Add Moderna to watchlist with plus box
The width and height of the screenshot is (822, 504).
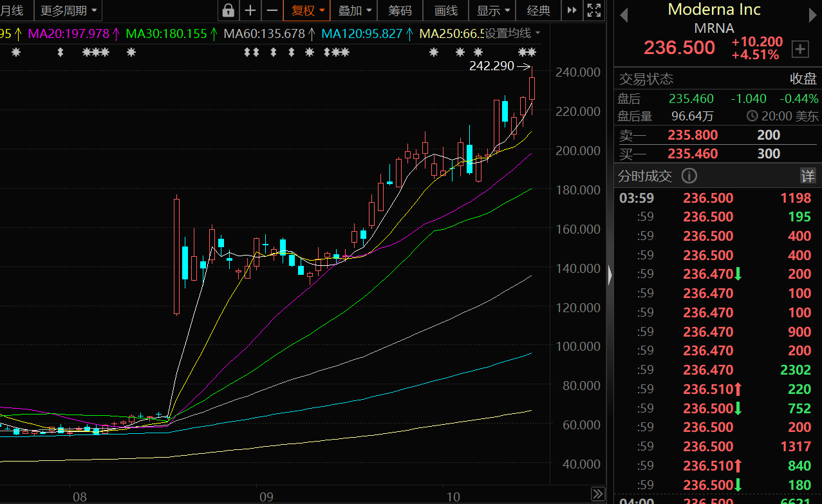click(x=800, y=49)
